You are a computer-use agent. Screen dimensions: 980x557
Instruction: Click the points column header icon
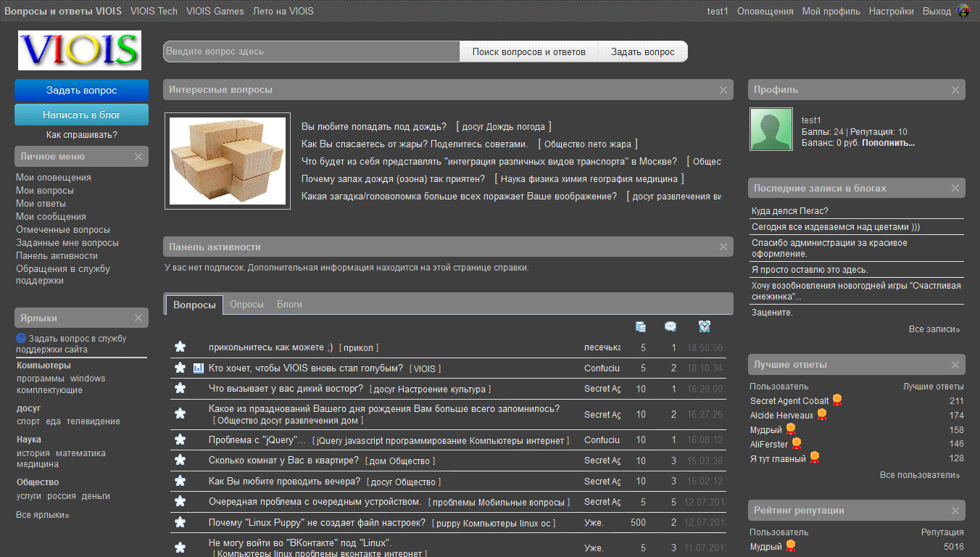point(641,326)
